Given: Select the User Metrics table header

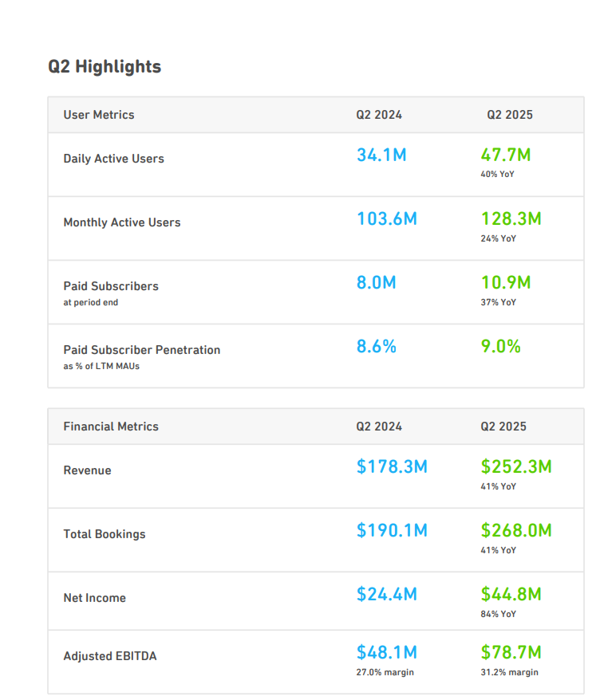Looking at the screenshot, I should [99, 115].
